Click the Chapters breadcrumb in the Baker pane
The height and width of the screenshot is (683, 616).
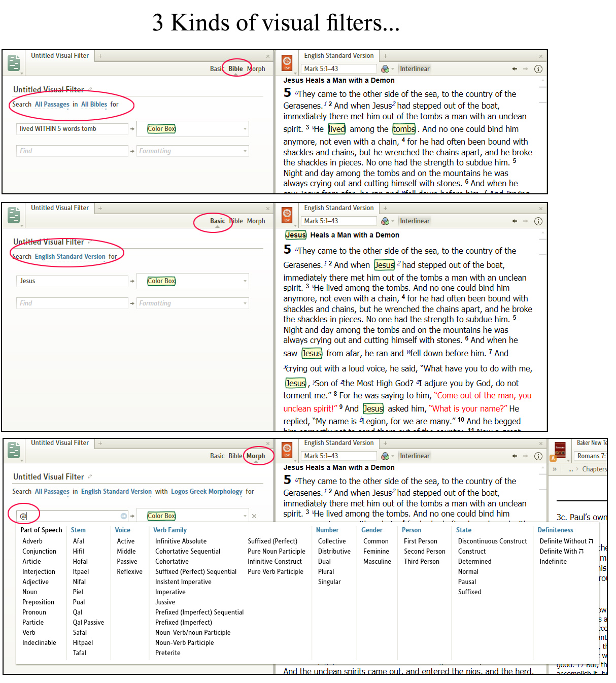(x=594, y=469)
